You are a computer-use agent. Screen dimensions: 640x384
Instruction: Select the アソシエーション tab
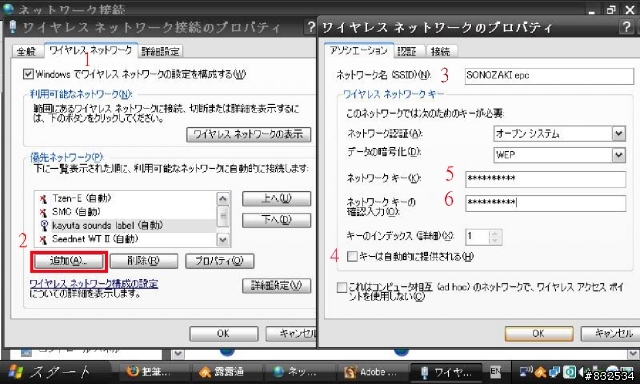click(359, 50)
